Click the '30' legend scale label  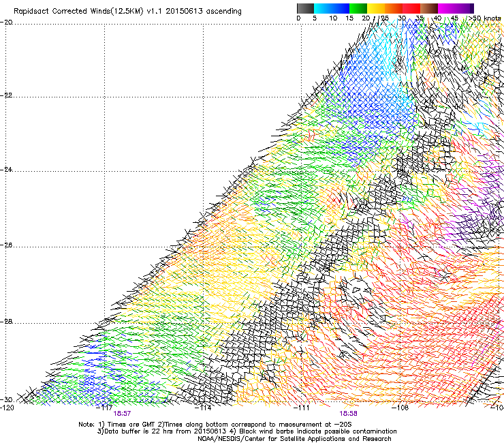402,18
